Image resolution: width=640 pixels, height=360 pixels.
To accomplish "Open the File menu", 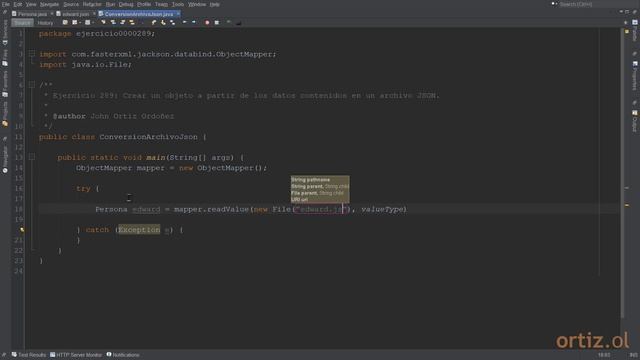I will click(x=6, y=4).
